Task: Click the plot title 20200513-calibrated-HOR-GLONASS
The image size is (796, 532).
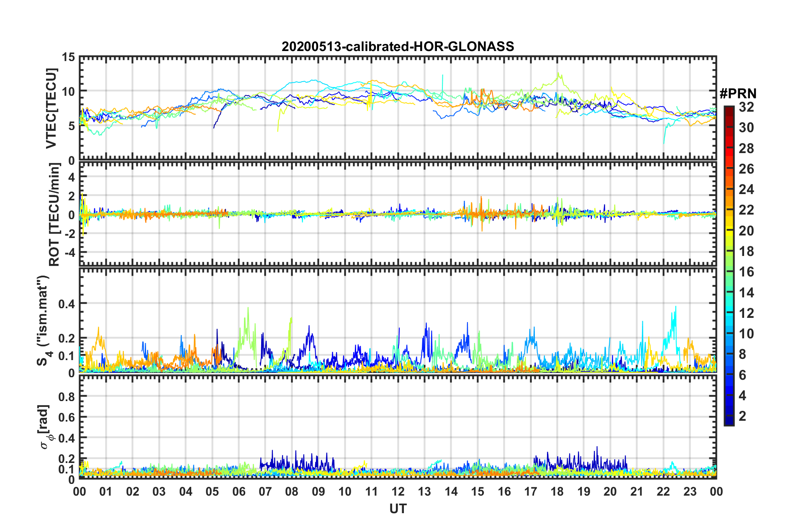Action: click(x=398, y=46)
